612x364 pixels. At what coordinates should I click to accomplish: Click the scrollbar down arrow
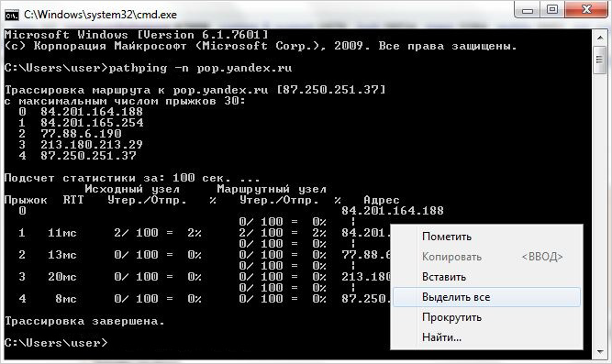pos(600,352)
